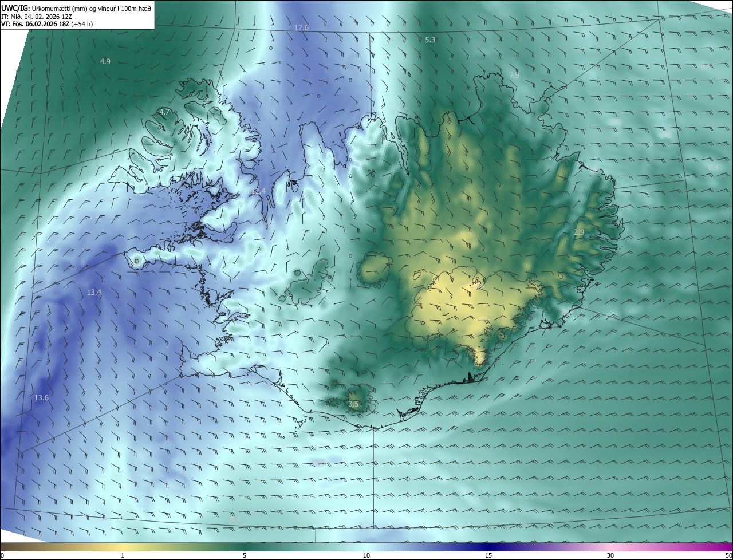Viewport: 733px width, 560px height.
Task: Click the 4.7 value over the Westfjords
Action: [164, 112]
